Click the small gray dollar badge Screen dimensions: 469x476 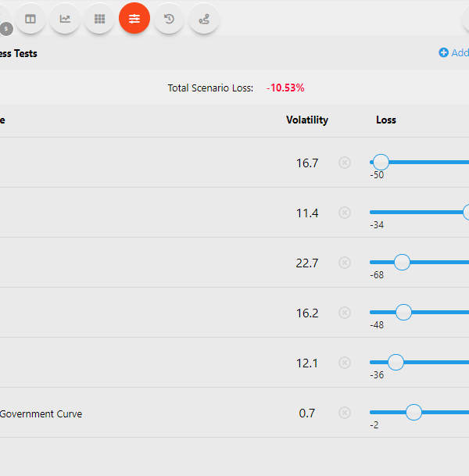6,29
